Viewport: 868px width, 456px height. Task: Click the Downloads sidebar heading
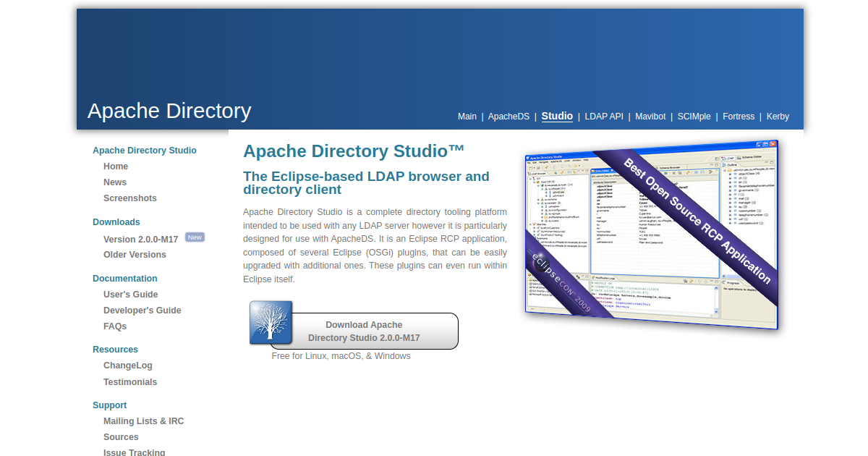coord(116,222)
